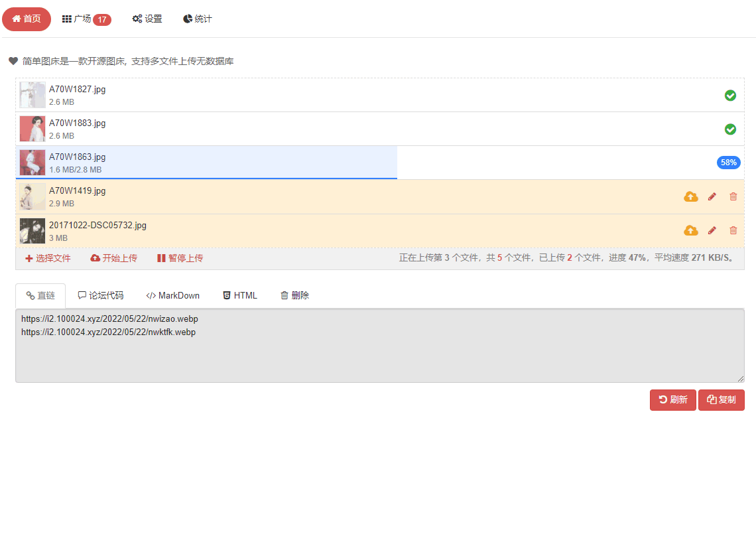Click the green checkmark on A70W1883.jpg
The width and height of the screenshot is (756, 556).
coord(730,129)
